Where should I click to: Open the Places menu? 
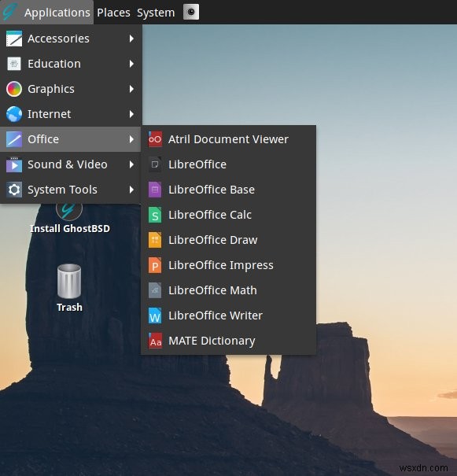[113, 13]
